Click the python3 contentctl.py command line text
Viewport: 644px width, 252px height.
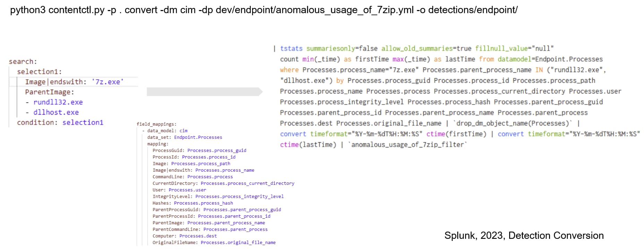pyautogui.click(x=264, y=10)
